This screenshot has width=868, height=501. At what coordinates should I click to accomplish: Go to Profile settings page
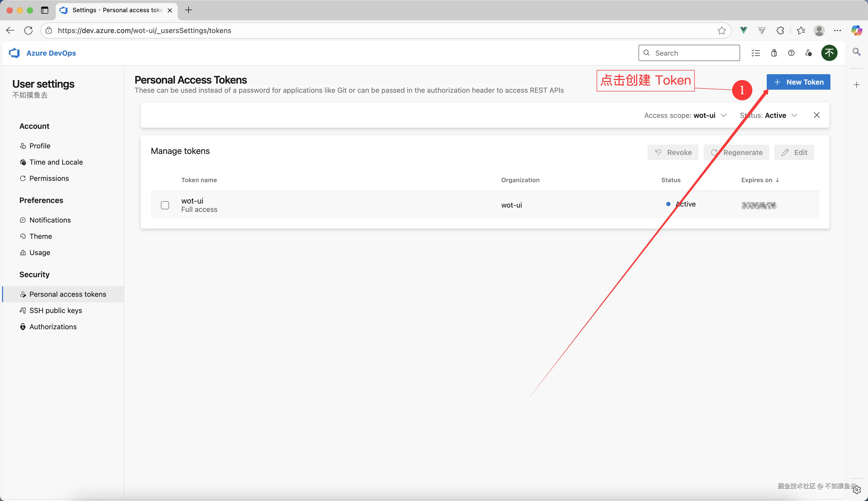[x=40, y=146]
